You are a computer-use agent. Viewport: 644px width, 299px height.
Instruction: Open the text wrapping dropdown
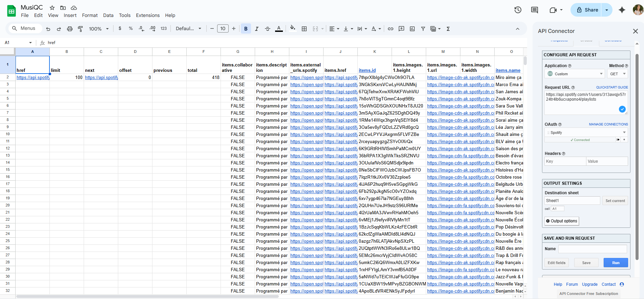[362, 29]
